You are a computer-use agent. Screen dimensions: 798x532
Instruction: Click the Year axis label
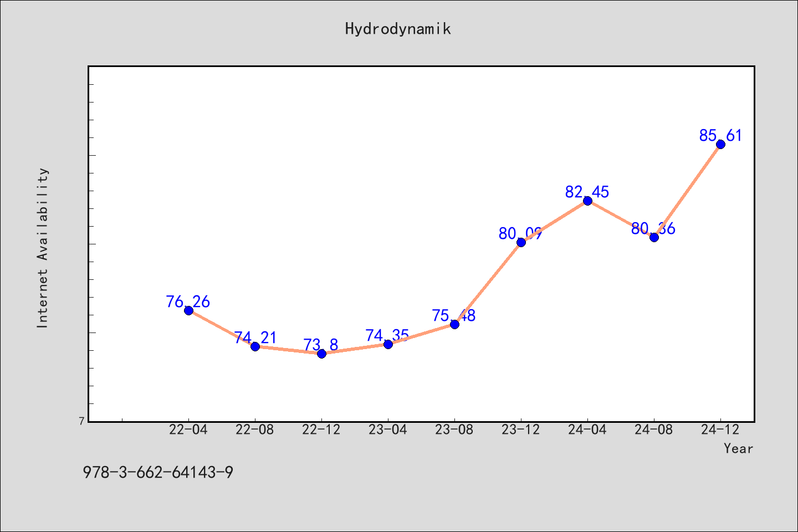[738, 449]
